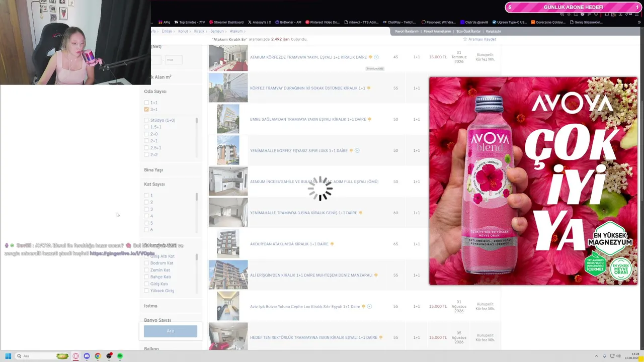Tick the Bahçe Katı checkbox
This screenshot has height=362, width=644.
coord(146,277)
